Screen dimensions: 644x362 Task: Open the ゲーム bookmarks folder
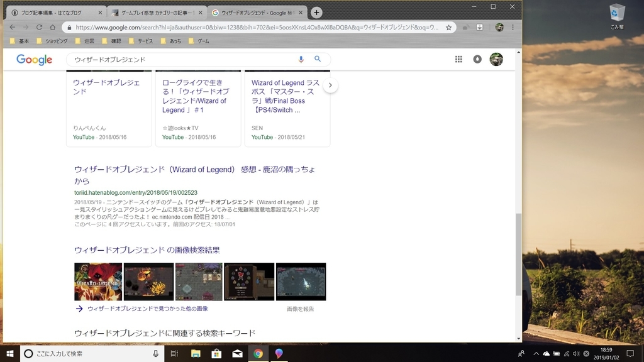(x=199, y=41)
